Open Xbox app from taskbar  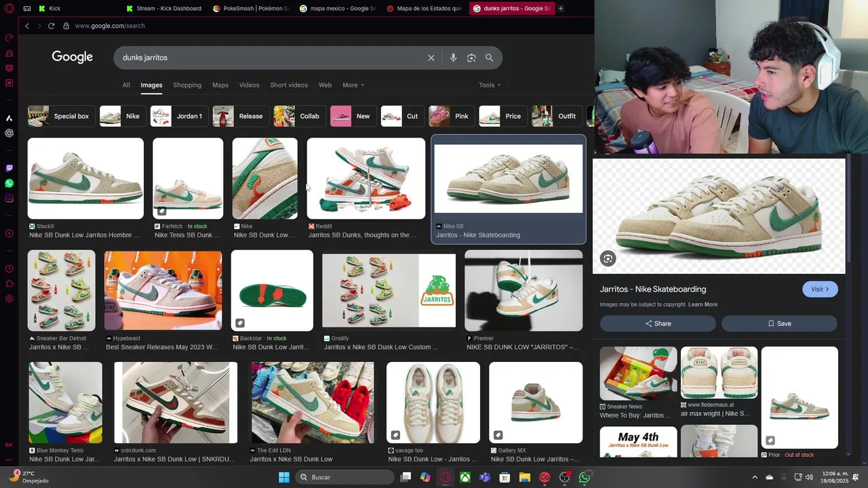tap(465, 477)
